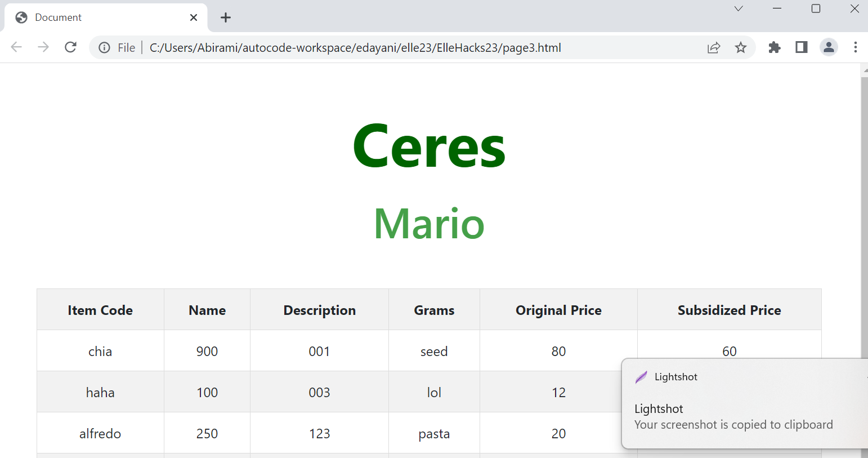Select the haha cell
This screenshot has height=458, width=868.
pos(100,392)
